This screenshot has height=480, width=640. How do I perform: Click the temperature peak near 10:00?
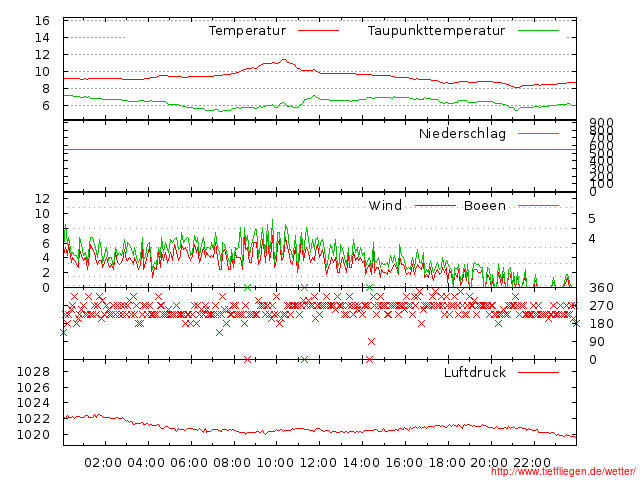(284, 60)
